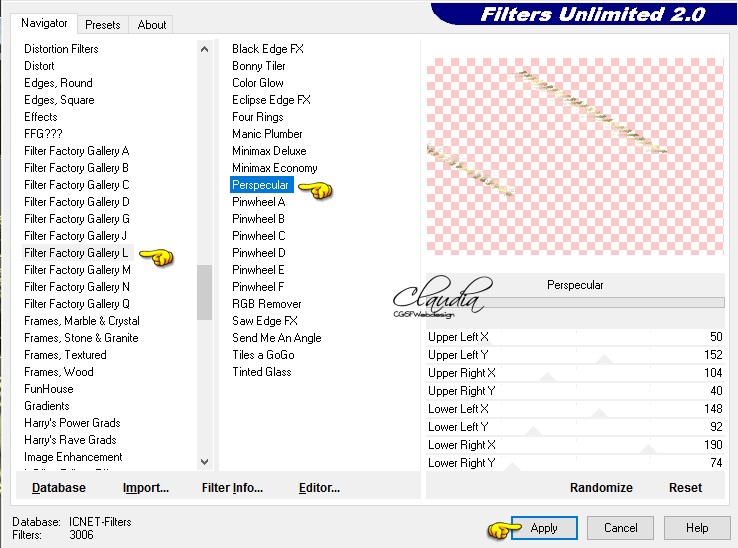Launch the Editor... button
The height and width of the screenshot is (548, 738).
(319, 488)
